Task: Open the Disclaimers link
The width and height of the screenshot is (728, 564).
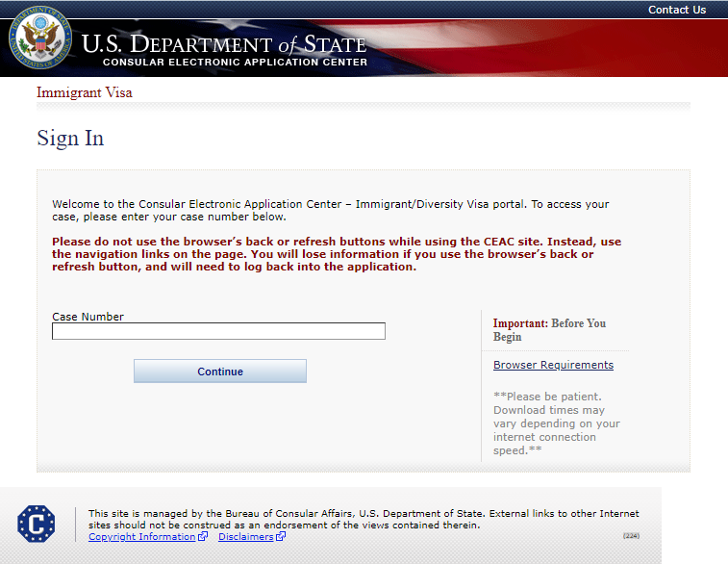Action: coord(246,537)
